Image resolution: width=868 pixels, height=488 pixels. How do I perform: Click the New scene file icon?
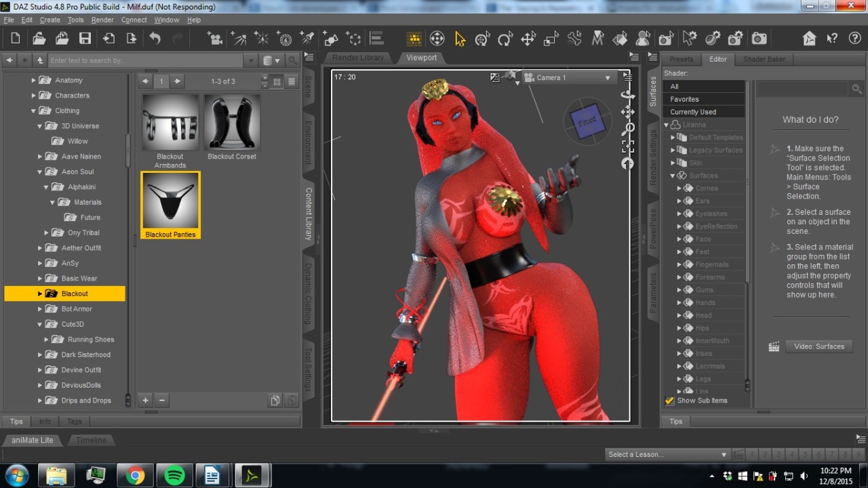16,39
